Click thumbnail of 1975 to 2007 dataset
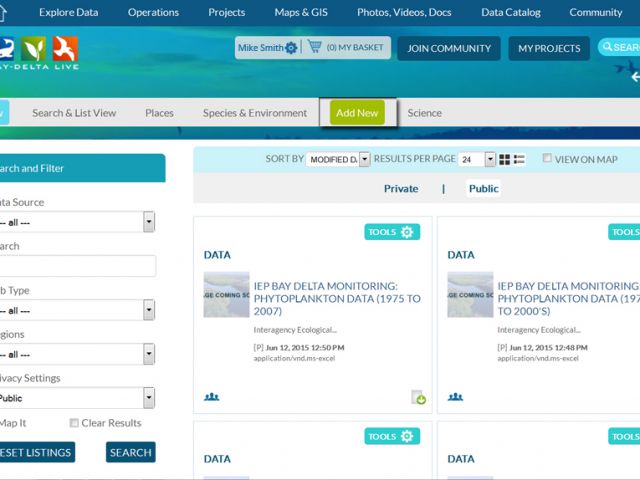640x480 pixels. click(x=227, y=295)
